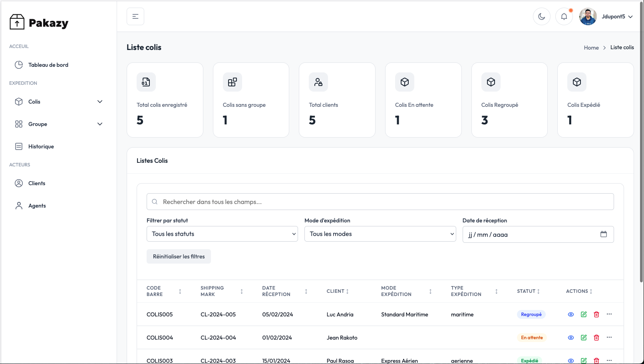
Task: Open the Jdupont5 user profile menu
Action: coord(606,16)
